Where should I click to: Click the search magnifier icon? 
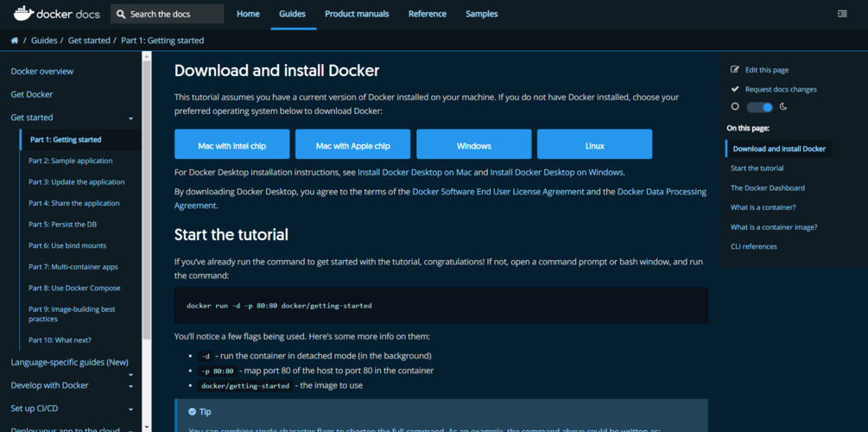point(121,15)
